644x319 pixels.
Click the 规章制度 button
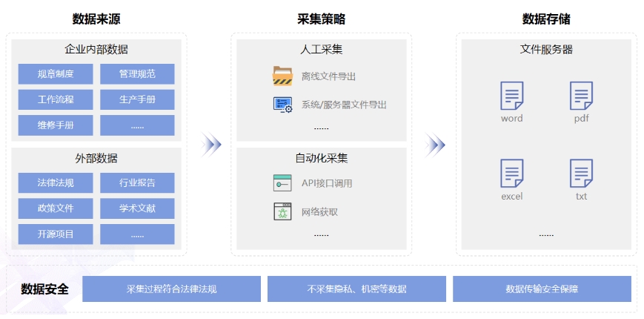point(56,74)
